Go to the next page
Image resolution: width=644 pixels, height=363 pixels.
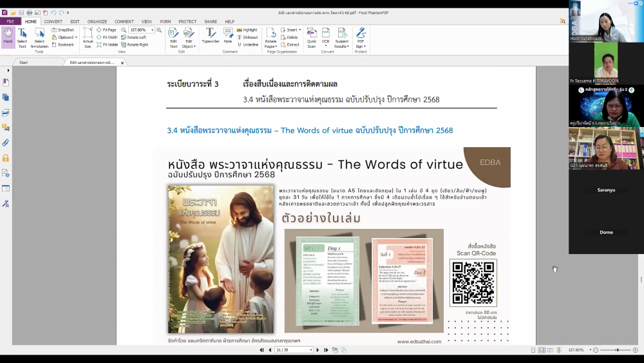[x=317, y=350]
